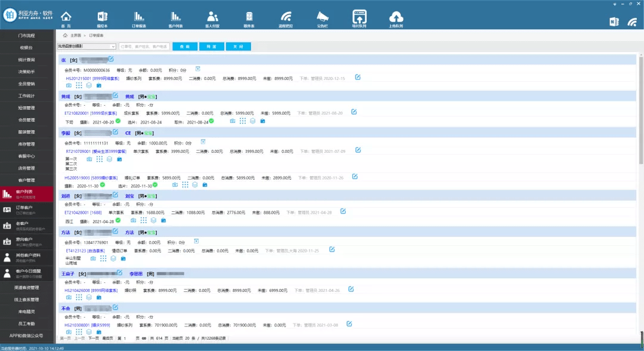This screenshot has height=351, width=644.
Task: Click camera icon under order HS201215001
Action: click(69, 85)
